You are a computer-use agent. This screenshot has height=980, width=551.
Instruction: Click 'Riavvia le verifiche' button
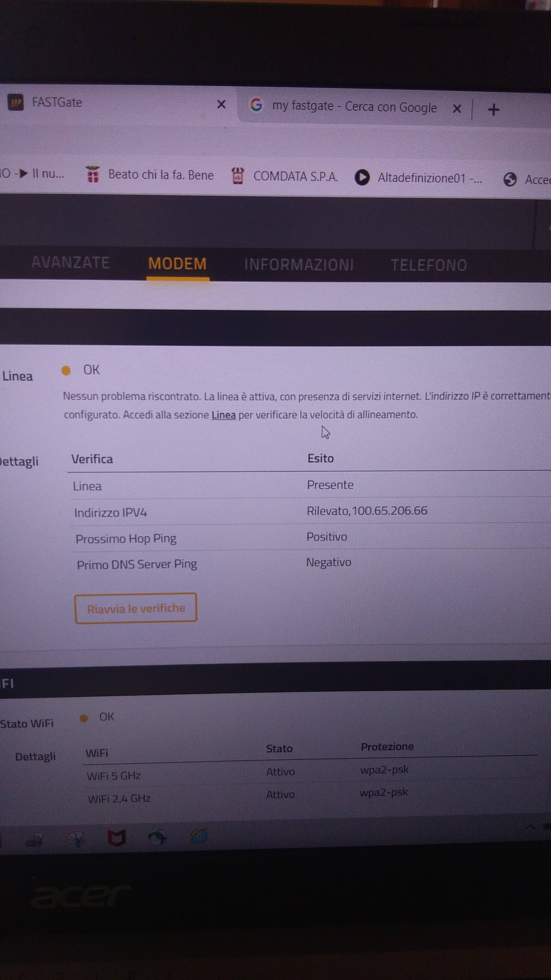136,608
